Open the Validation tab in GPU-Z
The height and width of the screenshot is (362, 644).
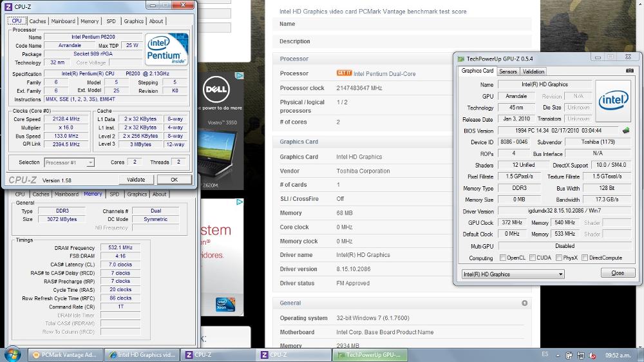pyautogui.click(x=533, y=71)
